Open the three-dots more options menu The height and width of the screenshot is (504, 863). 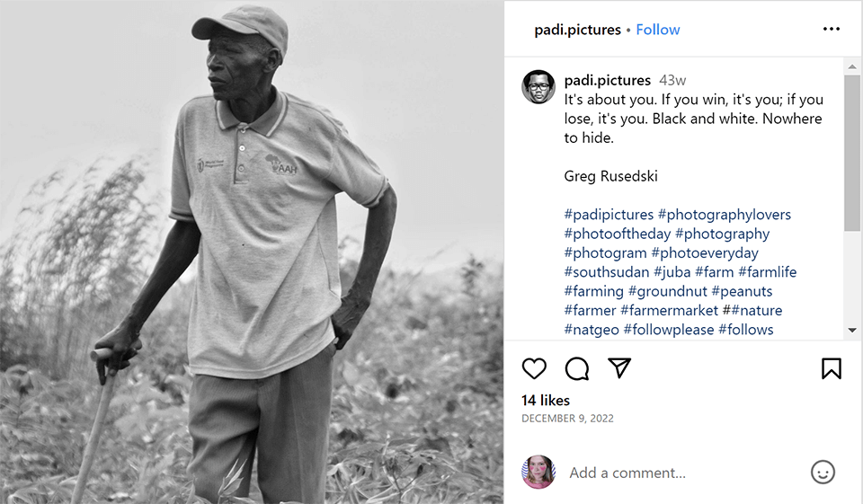coord(832,30)
